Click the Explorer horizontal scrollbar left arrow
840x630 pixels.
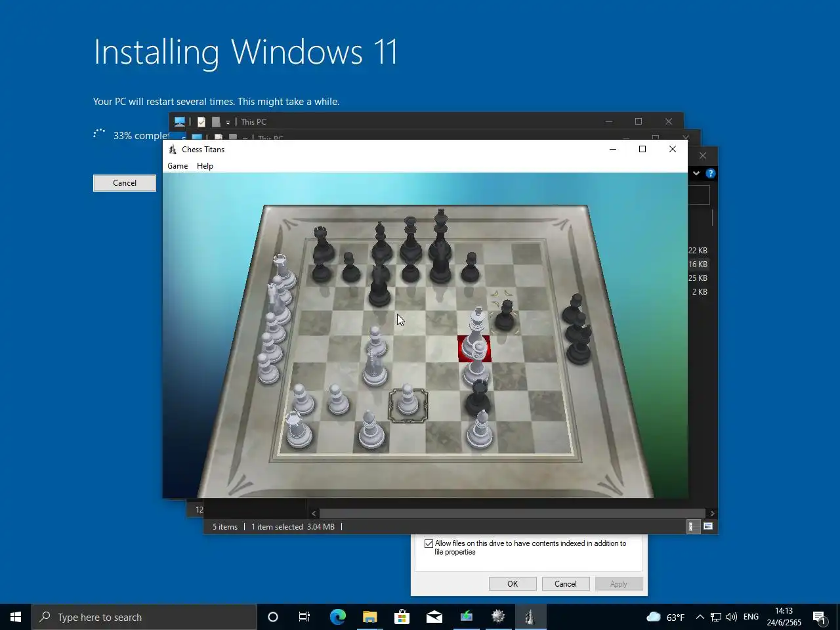[314, 513]
